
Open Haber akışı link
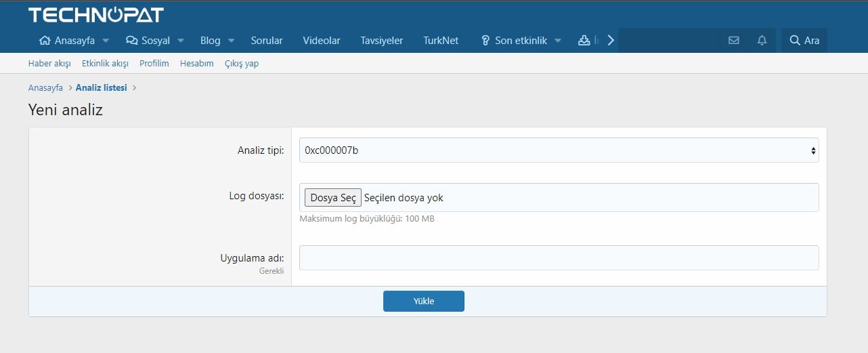[x=49, y=63]
